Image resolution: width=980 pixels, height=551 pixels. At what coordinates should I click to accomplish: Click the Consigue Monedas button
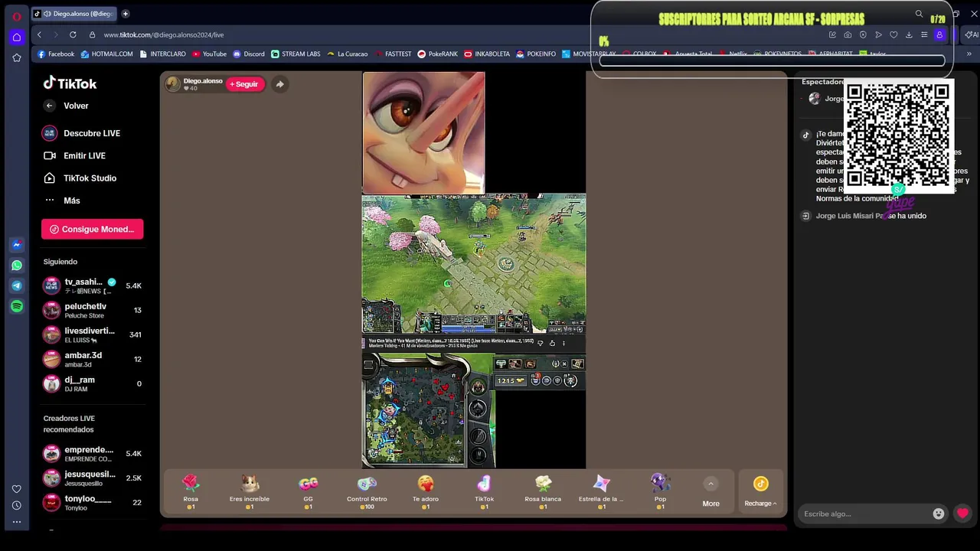coord(92,229)
